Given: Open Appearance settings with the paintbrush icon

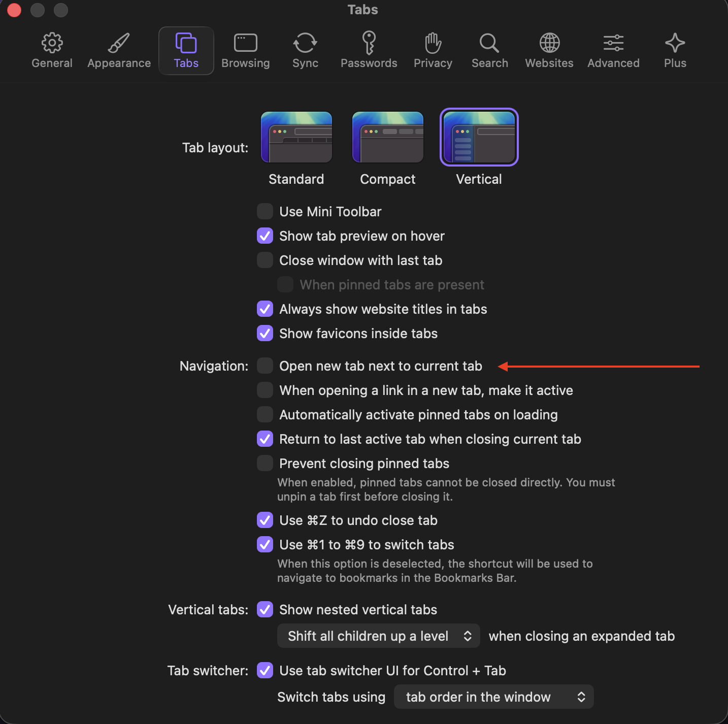Looking at the screenshot, I should (119, 50).
